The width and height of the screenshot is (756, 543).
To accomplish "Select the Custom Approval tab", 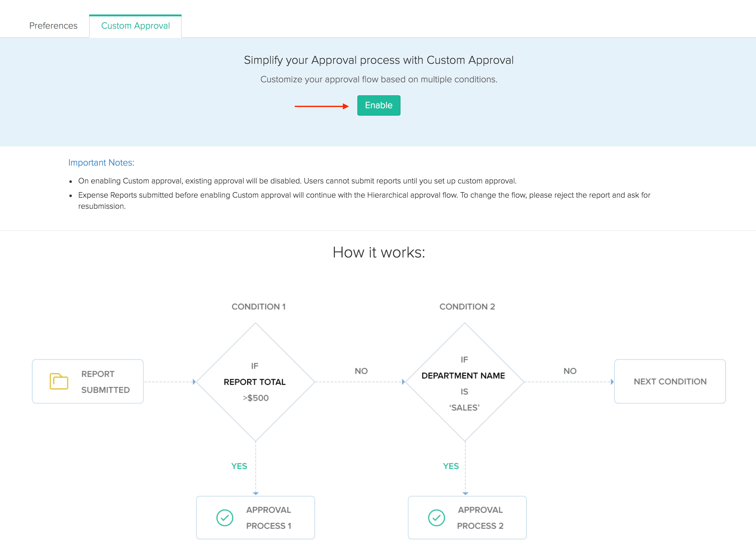I will click(x=135, y=26).
